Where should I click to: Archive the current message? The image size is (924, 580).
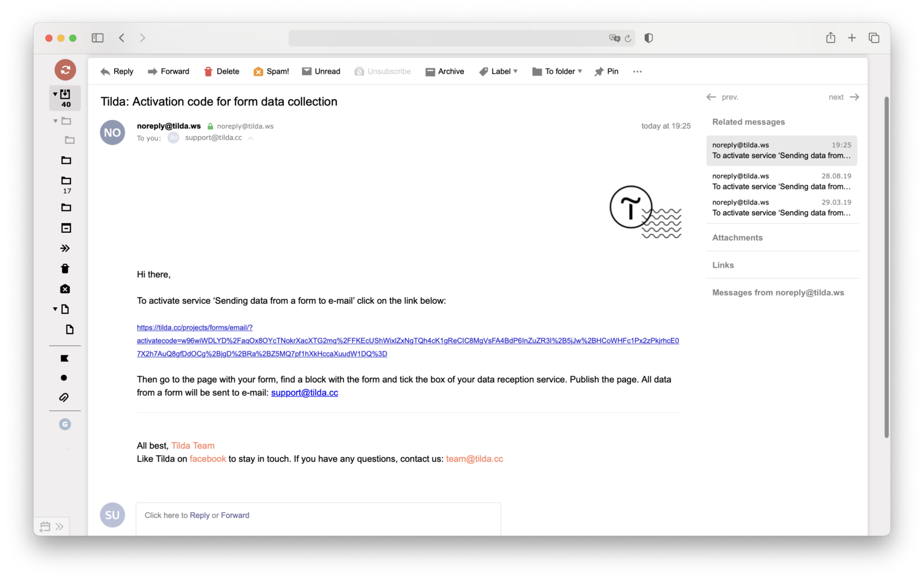point(445,72)
